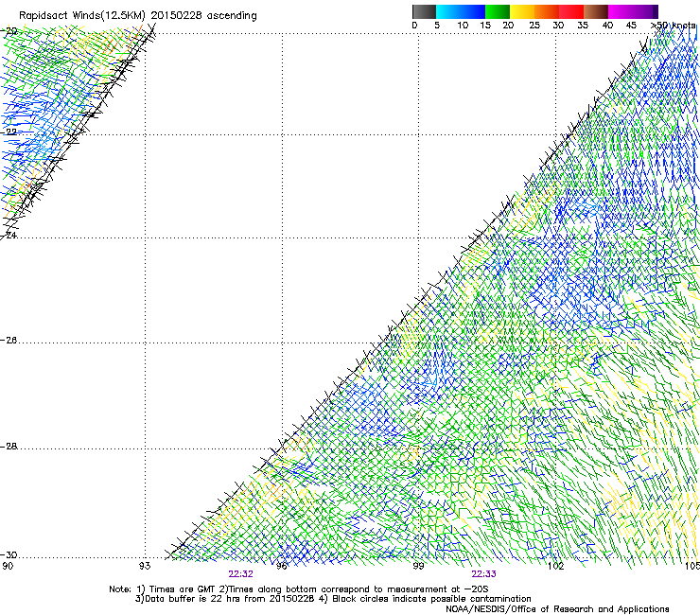Viewport: 700px width, 615px height.
Task: Click the '-26' latitude axis label
Action: click(x=9, y=341)
